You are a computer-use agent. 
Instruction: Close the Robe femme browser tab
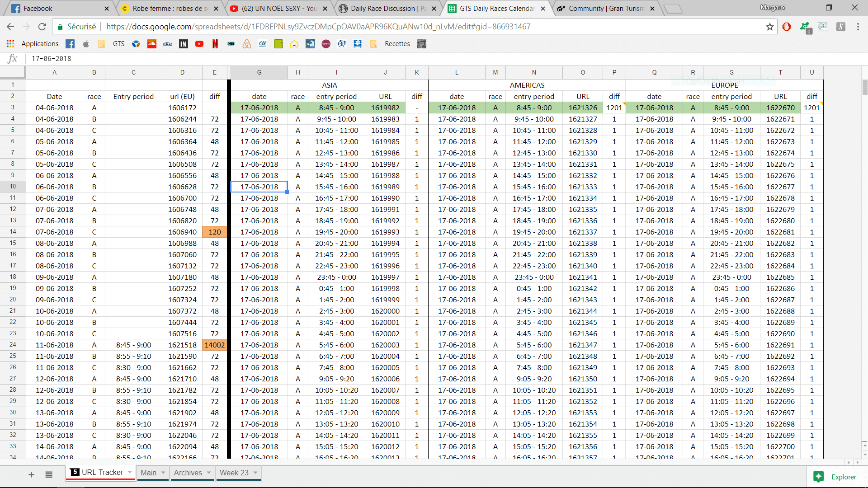tap(216, 9)
